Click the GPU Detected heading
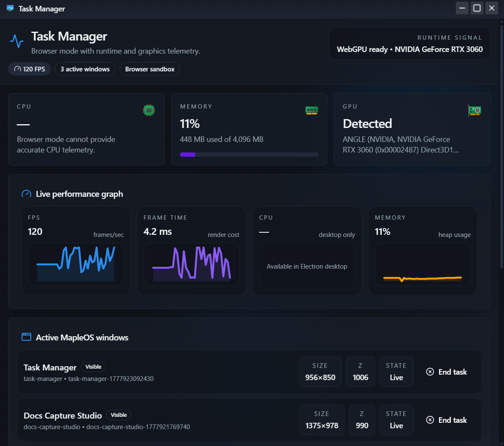 tap(368, 123)
